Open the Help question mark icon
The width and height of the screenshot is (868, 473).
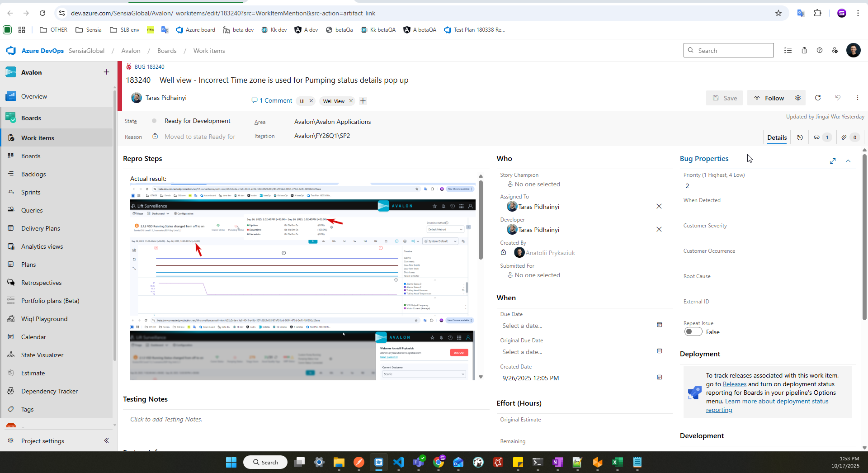coord(820,51)
